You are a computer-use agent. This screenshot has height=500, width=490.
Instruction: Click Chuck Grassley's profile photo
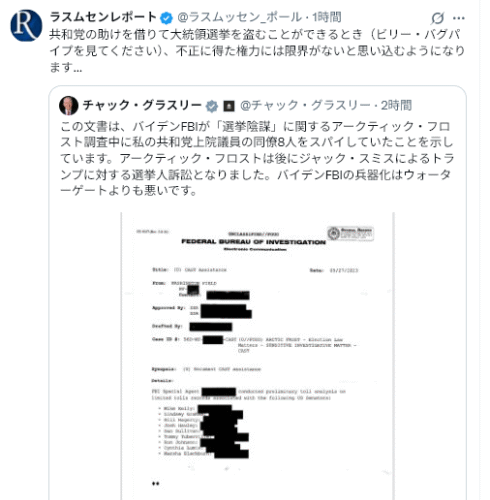click(x=69, y=106)
